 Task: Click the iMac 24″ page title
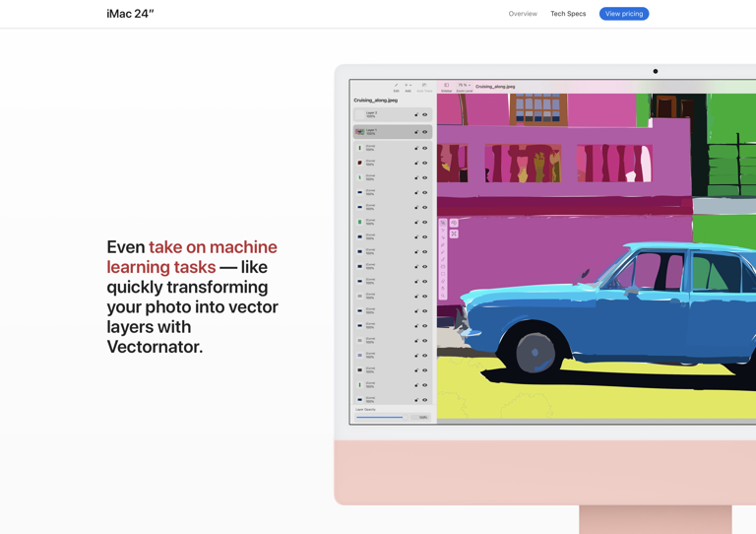pos(130,14)
